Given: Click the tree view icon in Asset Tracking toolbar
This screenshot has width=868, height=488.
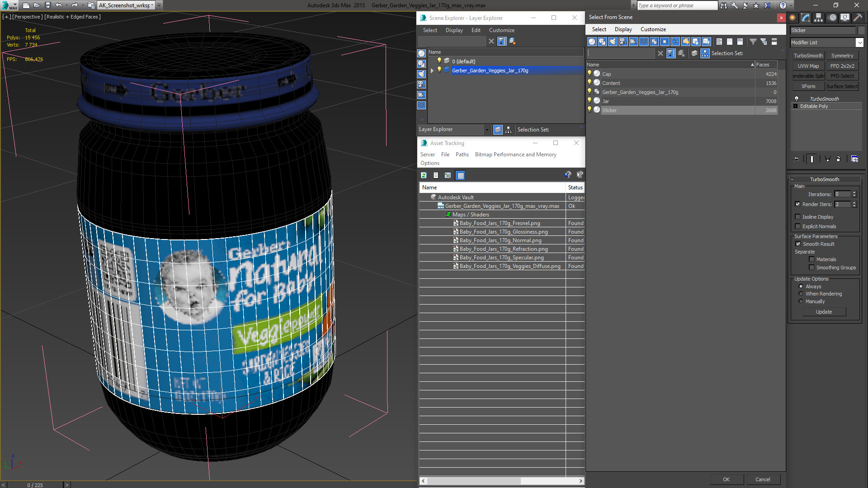Looking at the screenshot, I should [x=448, y=175].
